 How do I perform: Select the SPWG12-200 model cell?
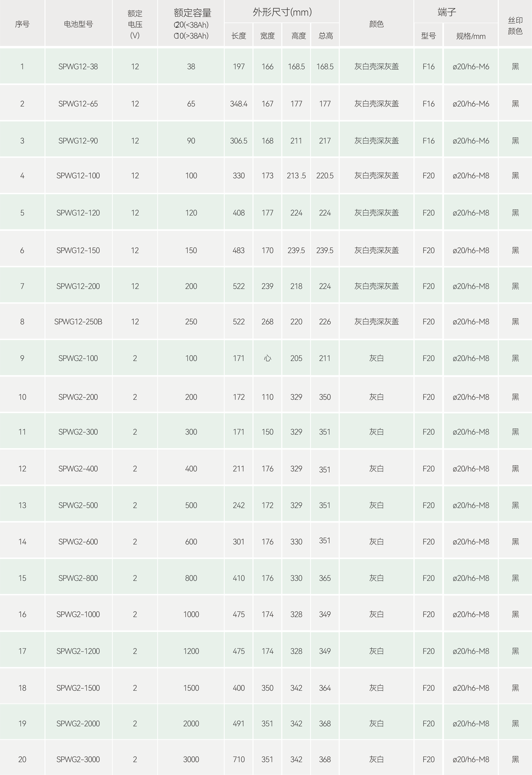[78, 286]
